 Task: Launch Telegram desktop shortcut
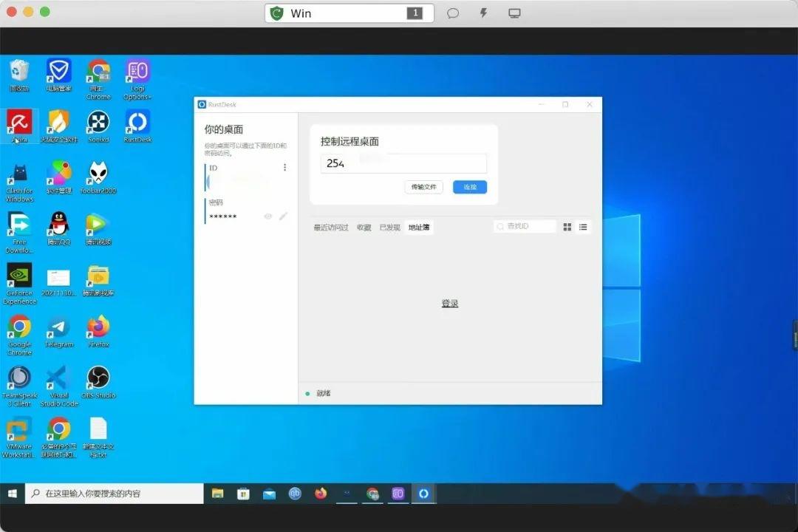coord(58,327)
